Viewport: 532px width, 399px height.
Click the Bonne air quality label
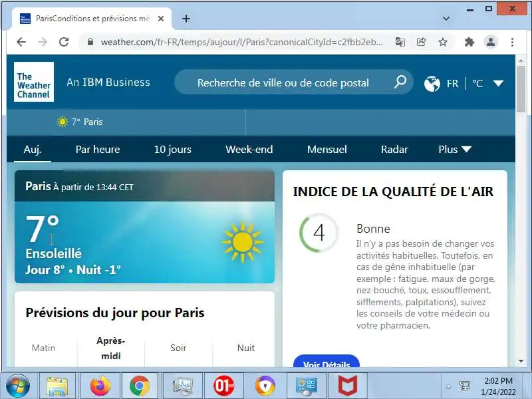[x=373, y=229]
